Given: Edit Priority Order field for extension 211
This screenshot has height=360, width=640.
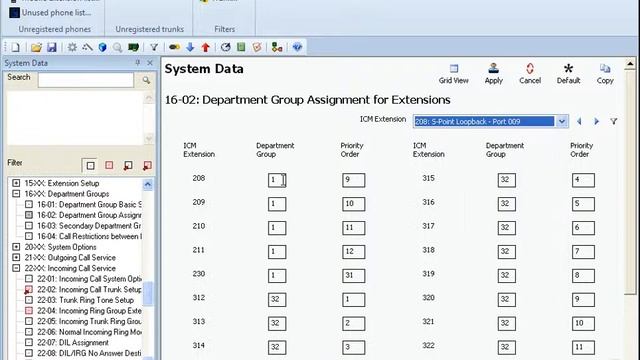Looking at the screenshot, I should tap(353, 252).
